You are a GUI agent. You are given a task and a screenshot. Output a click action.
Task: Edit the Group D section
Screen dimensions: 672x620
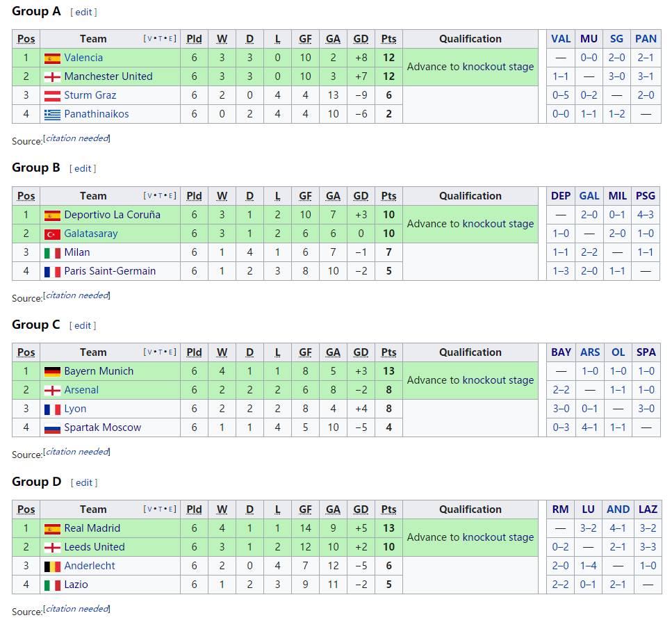coord(84,482)
